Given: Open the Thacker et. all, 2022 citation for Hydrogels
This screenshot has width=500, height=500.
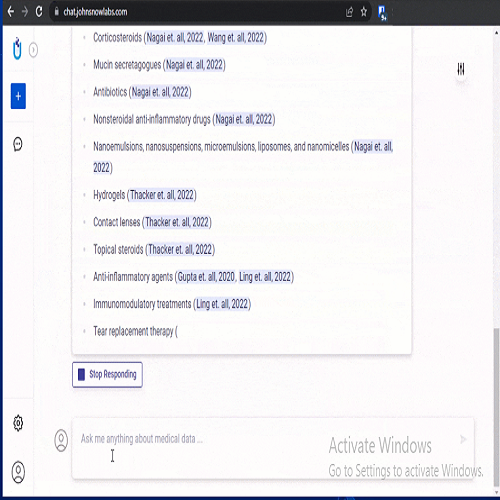Looking at the screenshot, I should click(x=162, y=195).
